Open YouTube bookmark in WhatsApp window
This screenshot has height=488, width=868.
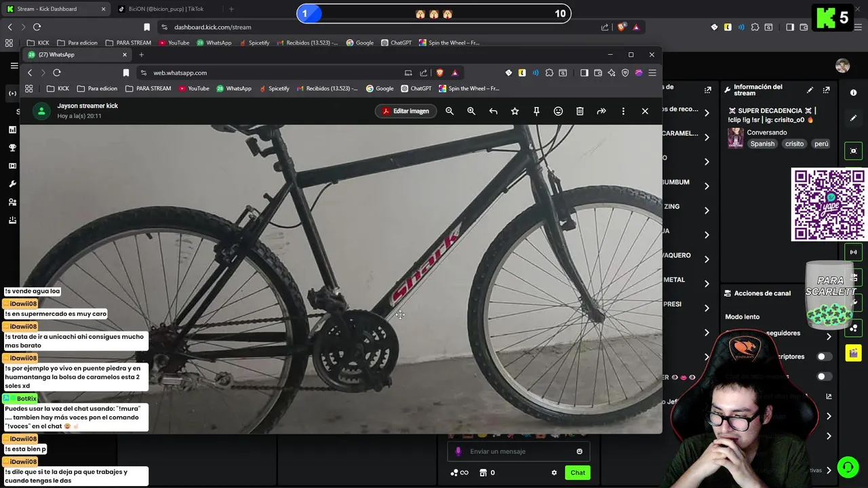194,88
